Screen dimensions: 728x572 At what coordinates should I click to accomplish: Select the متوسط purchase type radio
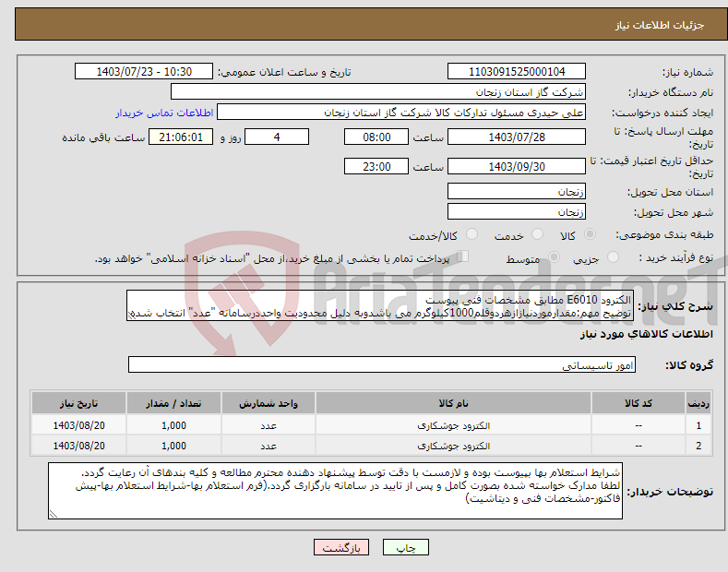pos(554,257)
